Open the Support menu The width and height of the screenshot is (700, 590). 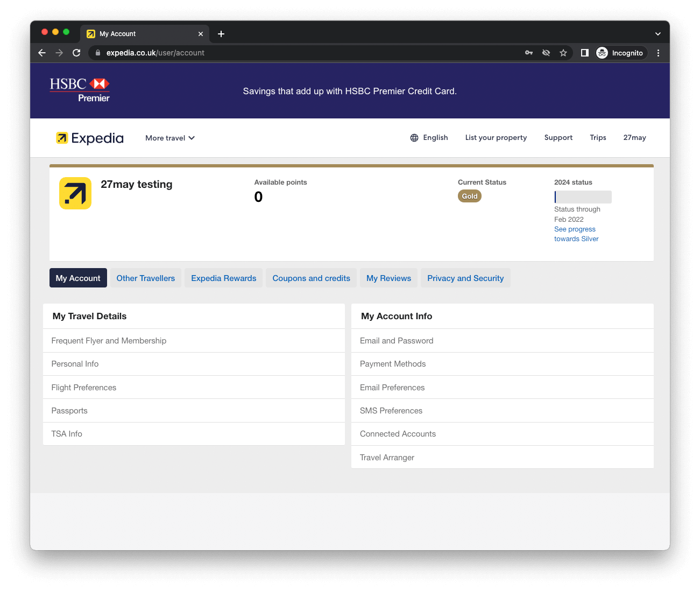pos(558,138)
